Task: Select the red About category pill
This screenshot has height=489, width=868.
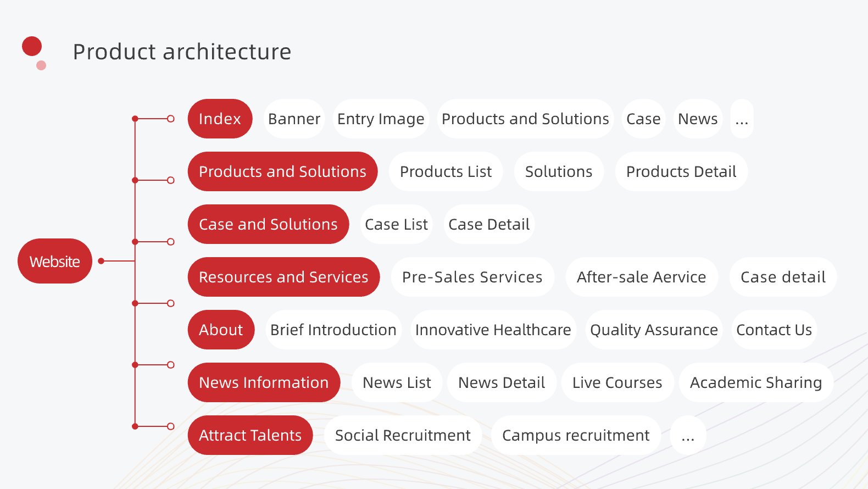Action: (x=221, y=330)
